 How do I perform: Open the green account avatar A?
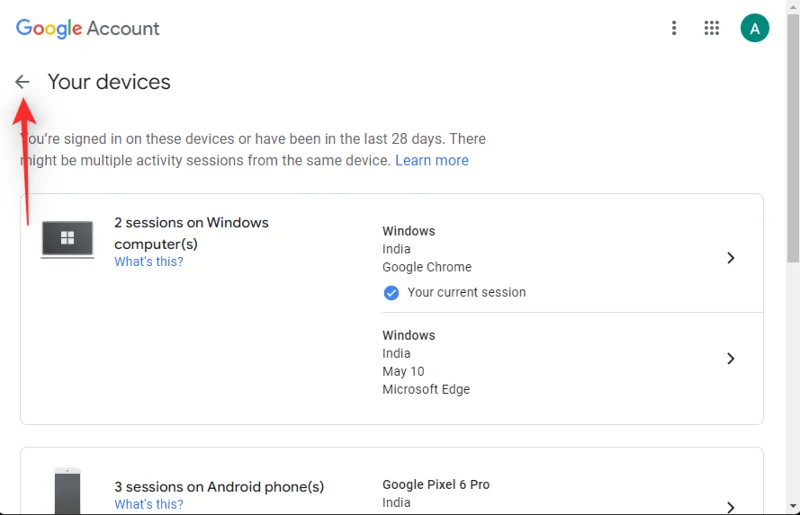[x=755, y=28]
